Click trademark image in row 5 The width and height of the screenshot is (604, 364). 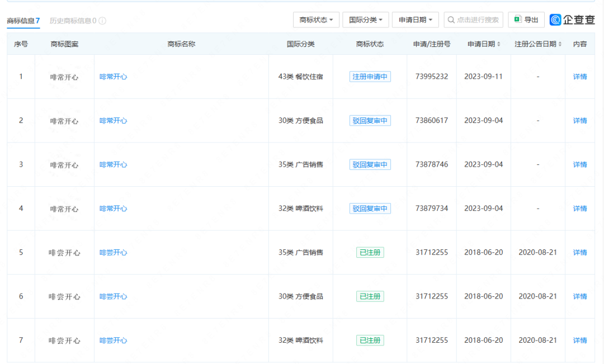(64, 253)
